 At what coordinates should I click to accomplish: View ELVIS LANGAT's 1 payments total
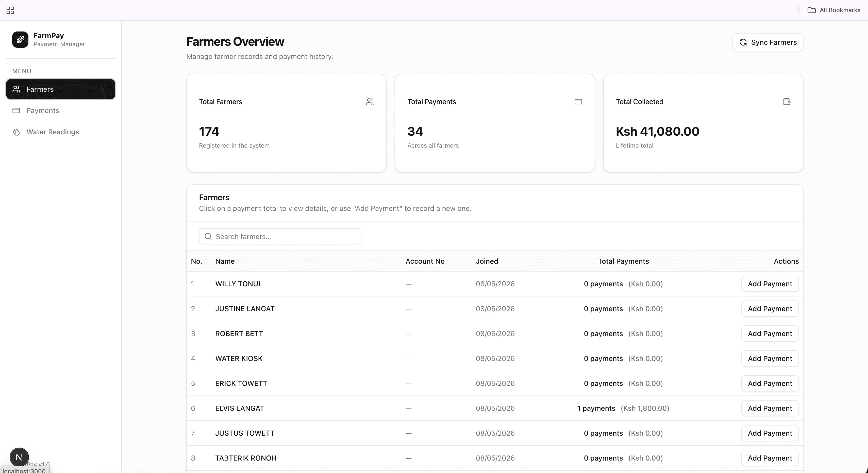click(x=623, y=408)
